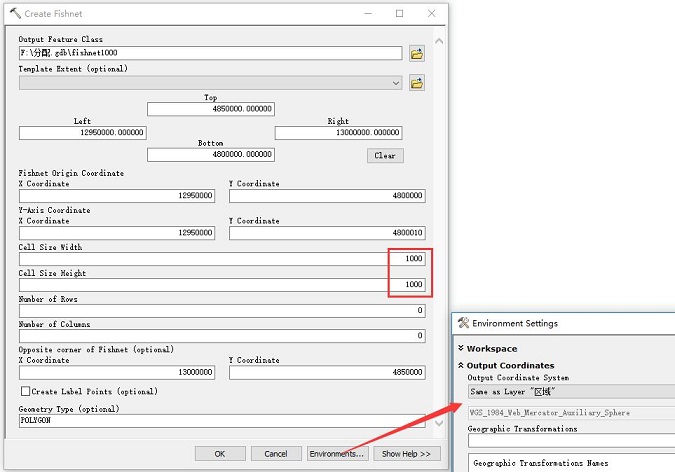Screen dimensions: 675x472
Task: Browse for Template Extent folder icon
Action: tap(417, 83)
